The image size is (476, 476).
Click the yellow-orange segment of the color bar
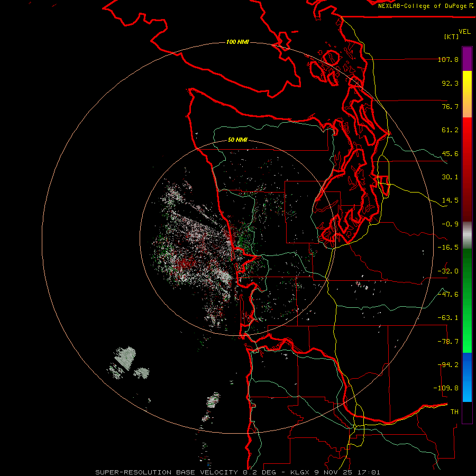coord(467,94)
